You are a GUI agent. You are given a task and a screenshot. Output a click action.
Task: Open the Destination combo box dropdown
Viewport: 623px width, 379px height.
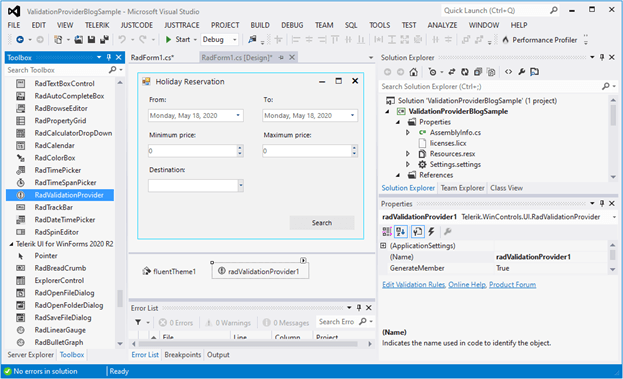coord(240,185)
